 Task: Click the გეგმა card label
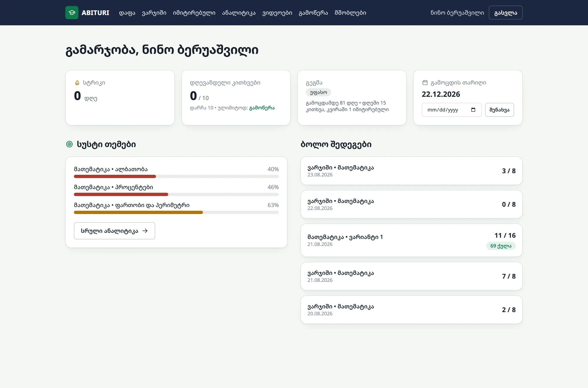coord(314,83)
